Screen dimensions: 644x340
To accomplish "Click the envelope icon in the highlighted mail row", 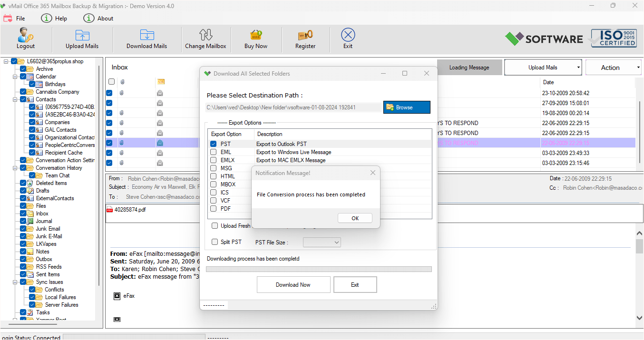I will pyautogui.click(x=160, y=143).
